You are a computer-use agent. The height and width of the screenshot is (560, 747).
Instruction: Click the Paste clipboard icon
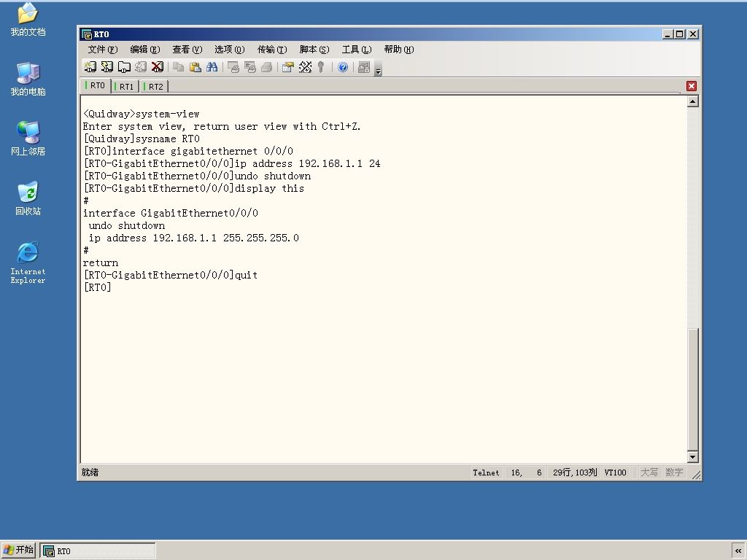(195, 67)
